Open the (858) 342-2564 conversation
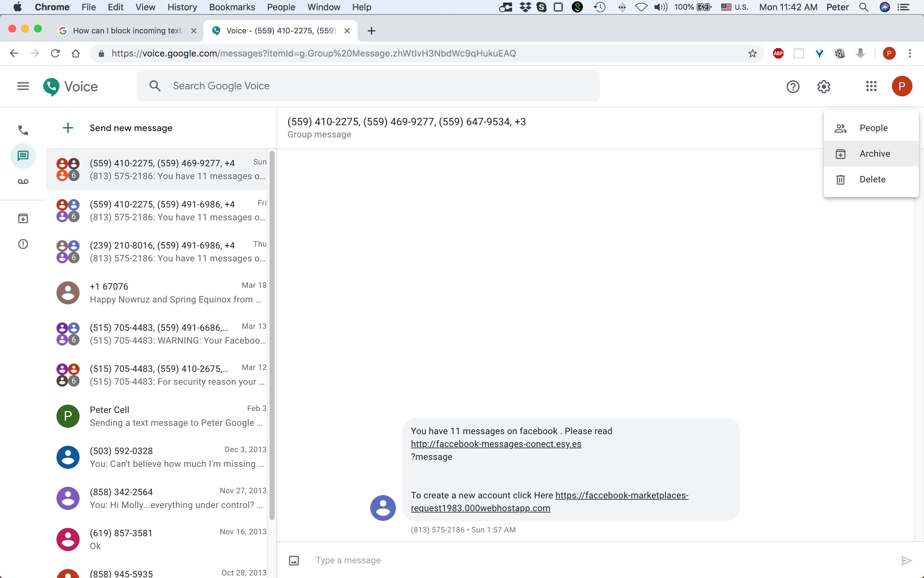The height and width of the screenshot is (578, 924). coord(157,498)
